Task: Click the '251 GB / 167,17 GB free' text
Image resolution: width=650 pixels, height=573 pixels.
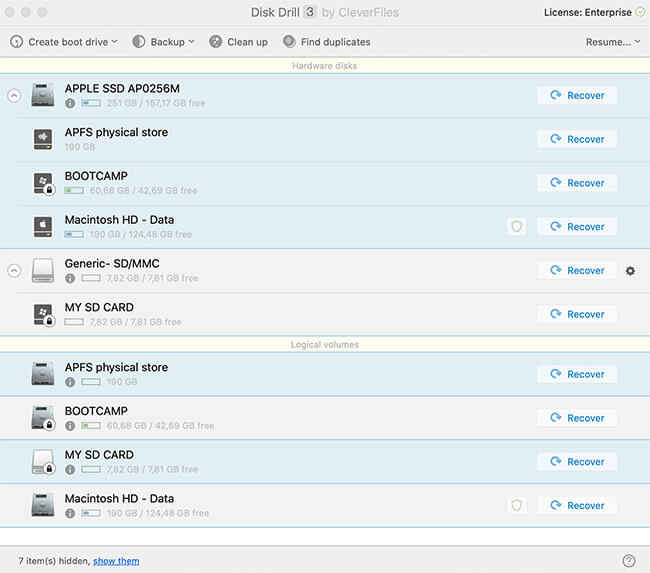Action: [156, 103]
